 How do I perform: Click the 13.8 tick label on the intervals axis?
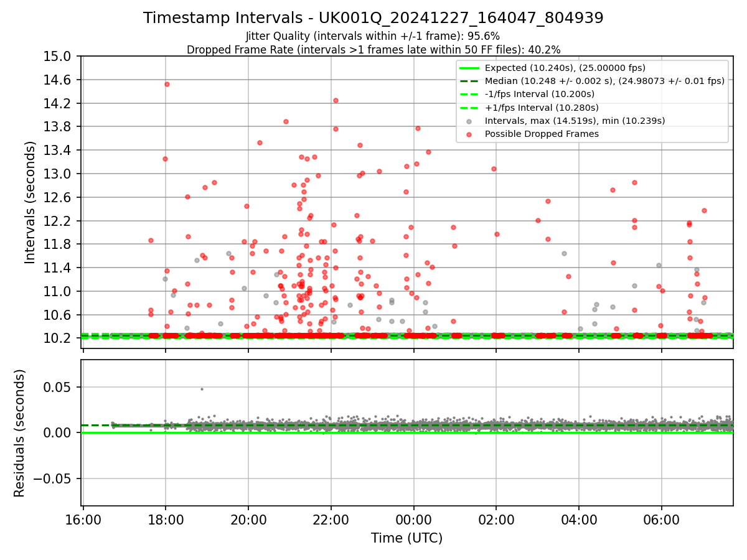pyautogui.click(x=59, y=127)
